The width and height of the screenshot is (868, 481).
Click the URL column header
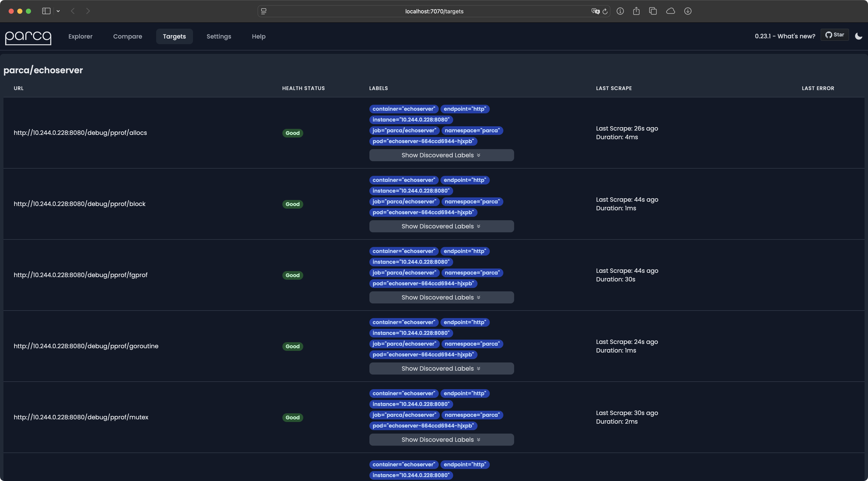pos(19,88)
